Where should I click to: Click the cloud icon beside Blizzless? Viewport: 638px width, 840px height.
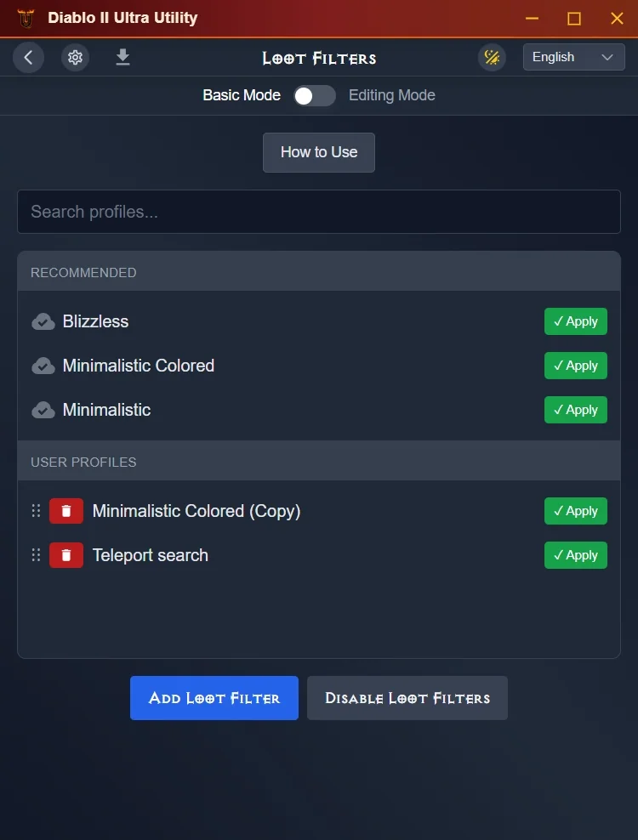click(43, 321)
